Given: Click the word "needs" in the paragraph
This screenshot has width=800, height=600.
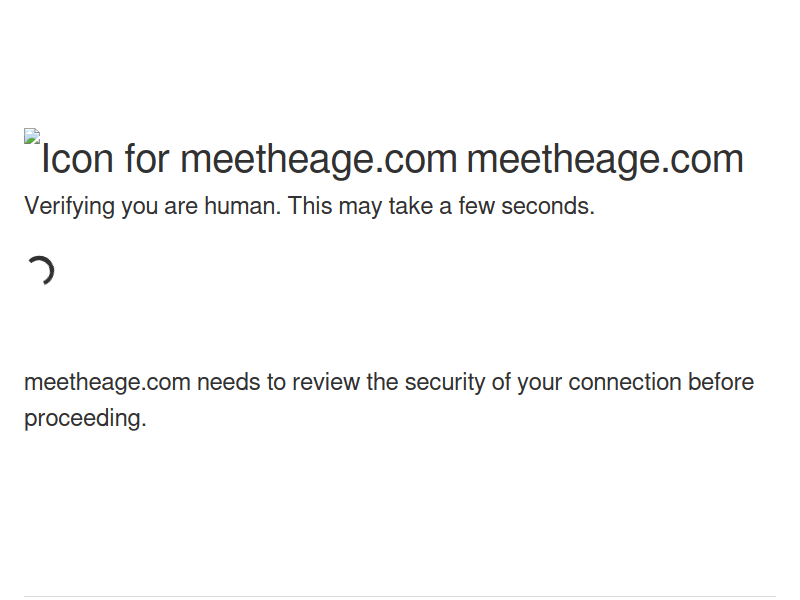Looking at the screenshot, I should (x=227, y=382).
